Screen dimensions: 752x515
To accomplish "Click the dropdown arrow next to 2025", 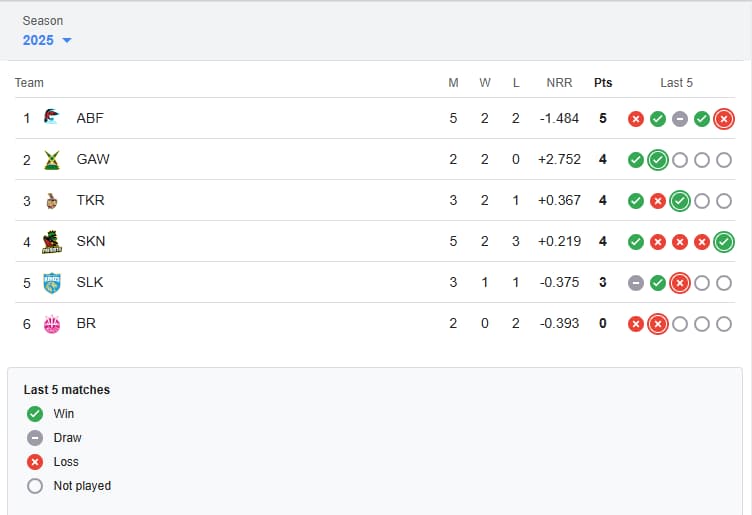I will tap(67, 40).
